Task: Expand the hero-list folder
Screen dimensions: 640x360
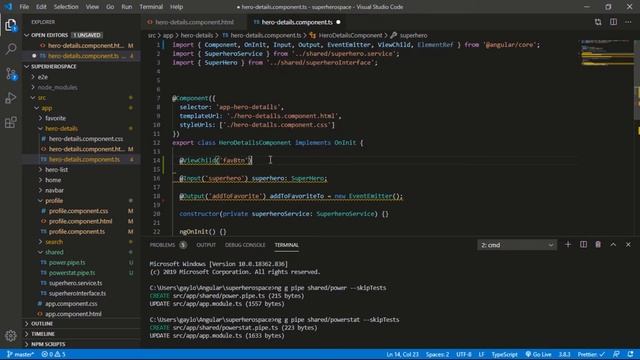Action: pos(57,169)
